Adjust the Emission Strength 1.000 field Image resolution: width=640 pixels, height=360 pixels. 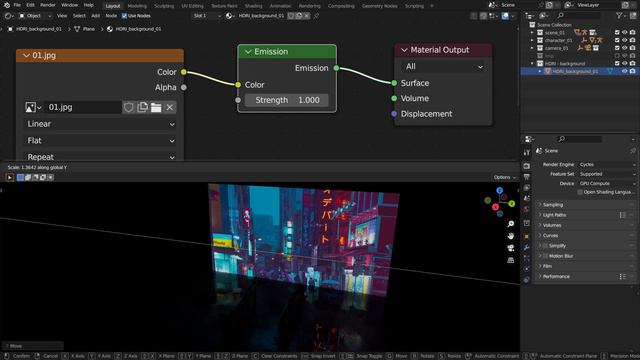point(287,100)
